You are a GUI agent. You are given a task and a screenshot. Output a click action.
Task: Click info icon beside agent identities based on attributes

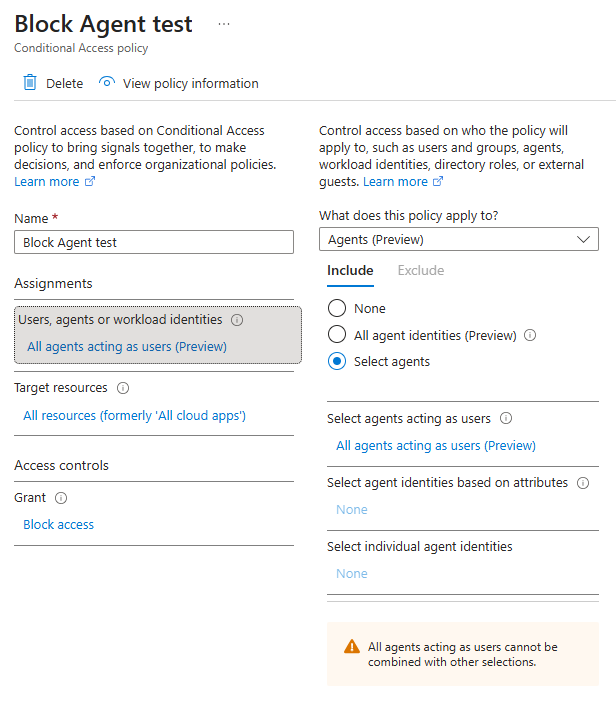(583, 483)
